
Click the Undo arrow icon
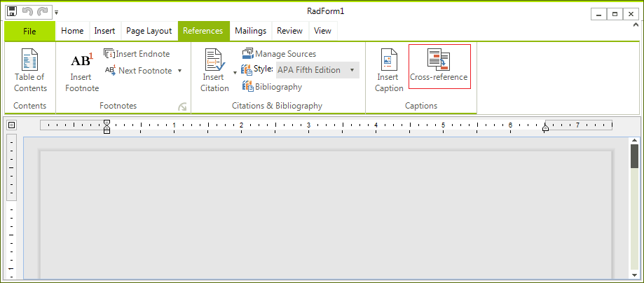[x=27, y=11]
